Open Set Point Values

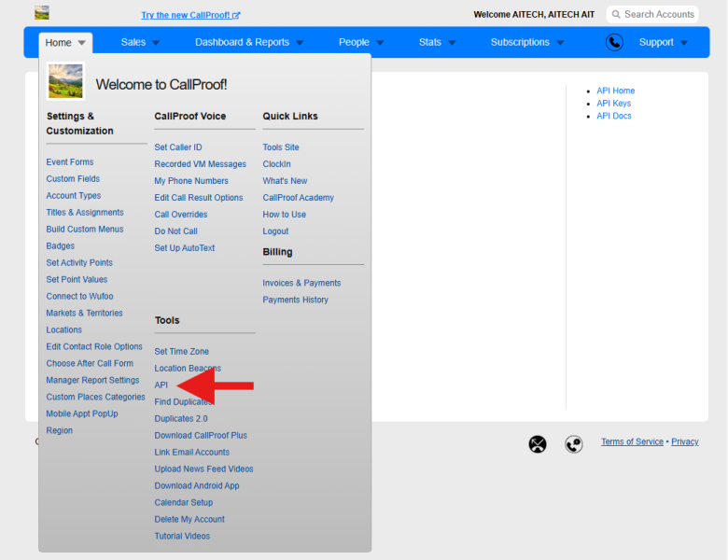[x=77, y=279]
